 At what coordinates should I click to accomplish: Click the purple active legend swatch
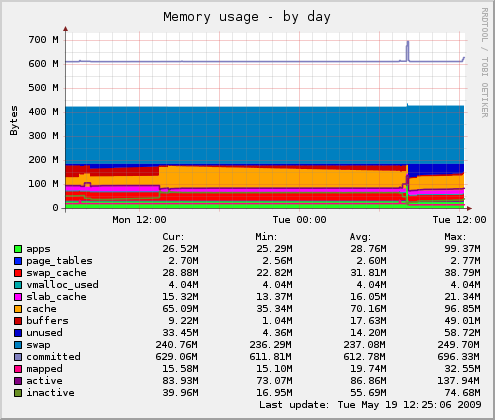tap(18, 381)
